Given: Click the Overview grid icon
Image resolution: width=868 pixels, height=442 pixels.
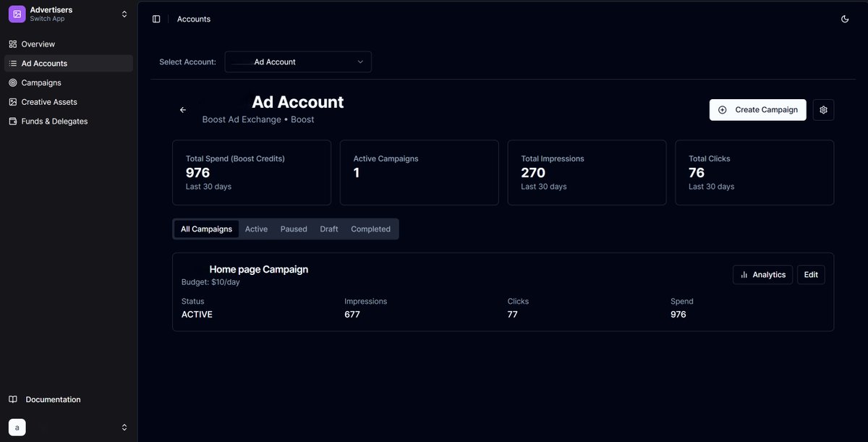Looking at the screenshot, I should point(13,44).
